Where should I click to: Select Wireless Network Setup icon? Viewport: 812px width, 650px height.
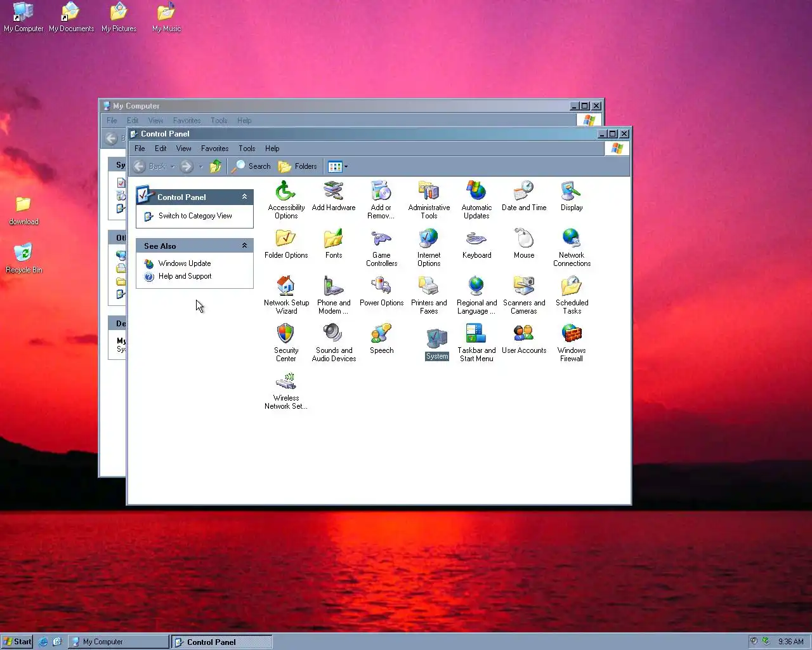click(x=286, y=390)
